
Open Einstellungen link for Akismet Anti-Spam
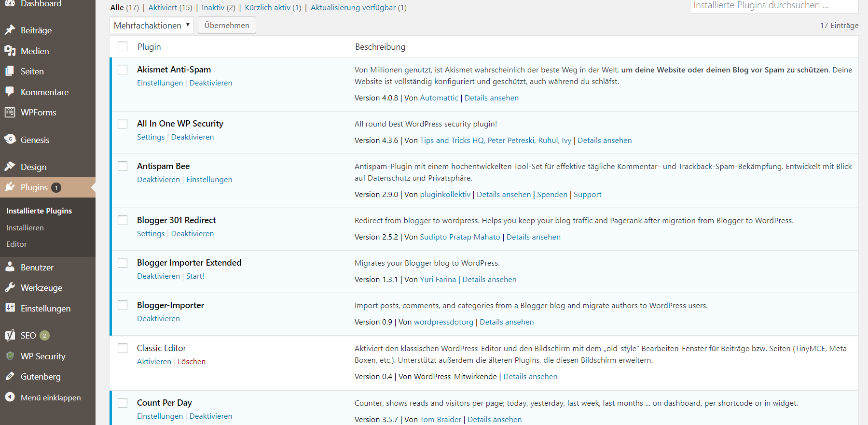pos(160,83)
